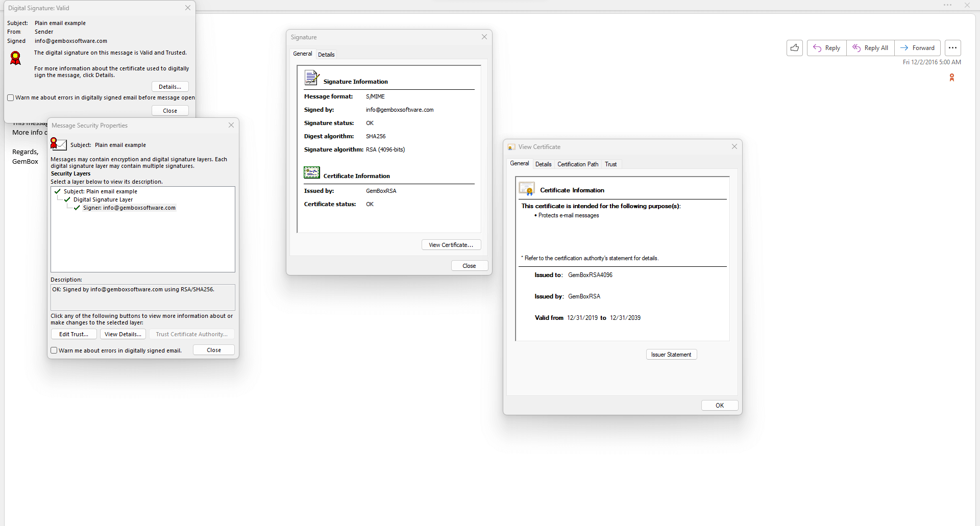The height and width of the screenshot is (526, 980).
Task: Switch to Details tab in Signature dialog
Action: [x=326, y=55]
